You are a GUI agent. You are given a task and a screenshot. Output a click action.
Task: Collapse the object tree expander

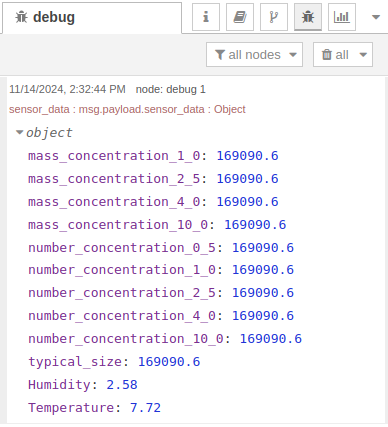(20, 132)
